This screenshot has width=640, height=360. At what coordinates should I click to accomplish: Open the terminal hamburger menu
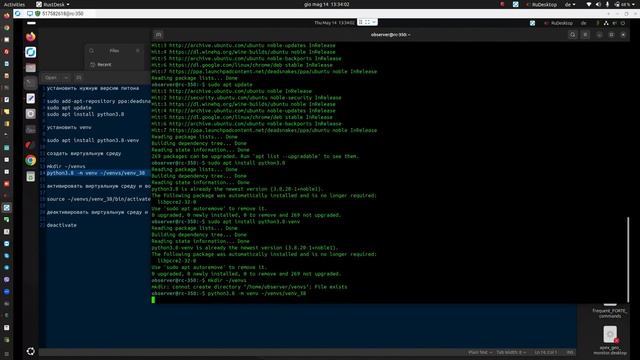click(x=585, y=35)
